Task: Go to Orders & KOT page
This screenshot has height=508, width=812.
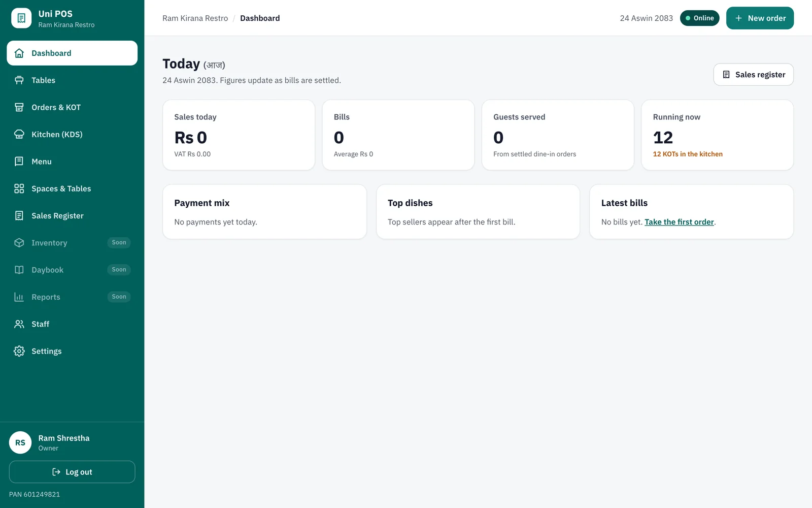Action: [x=72, y=107]
